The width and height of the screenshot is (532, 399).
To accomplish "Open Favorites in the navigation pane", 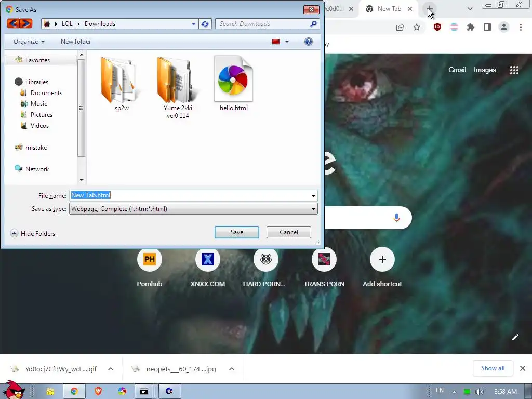I will coord(37,60).
